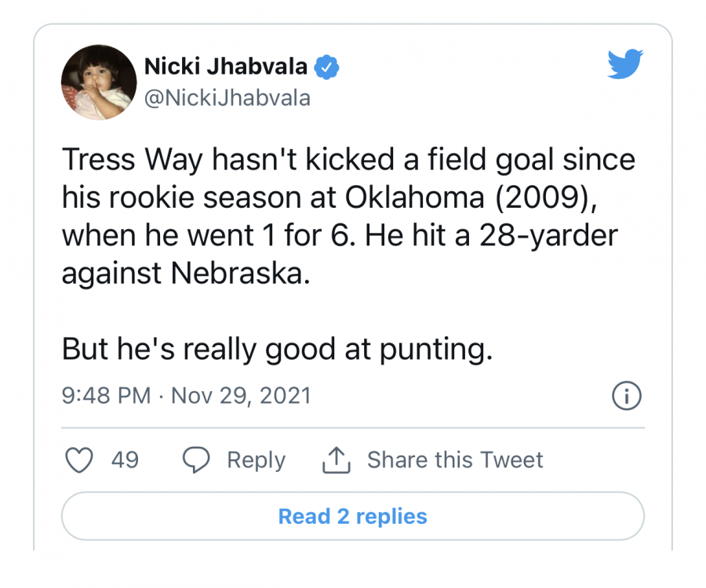Click the 9:48 PM time text
The height and width of the screenshot is (588, 706).
tap(106, 396)
